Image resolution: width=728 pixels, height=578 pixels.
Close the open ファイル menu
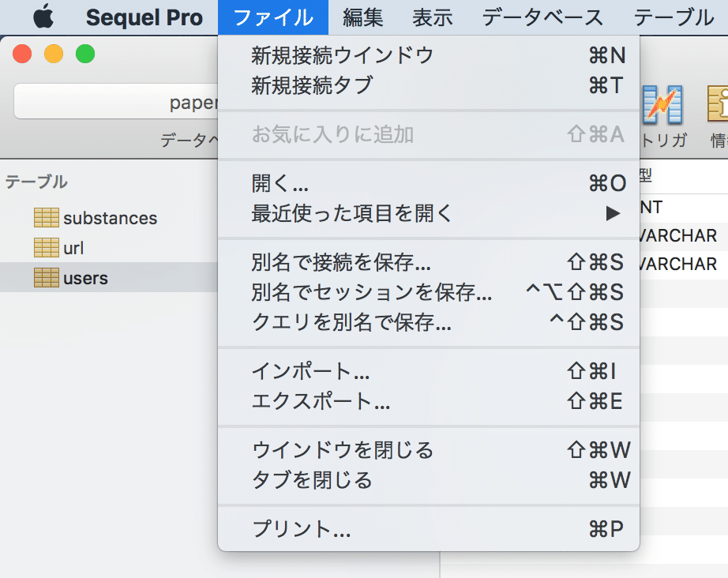click(273, 17)
